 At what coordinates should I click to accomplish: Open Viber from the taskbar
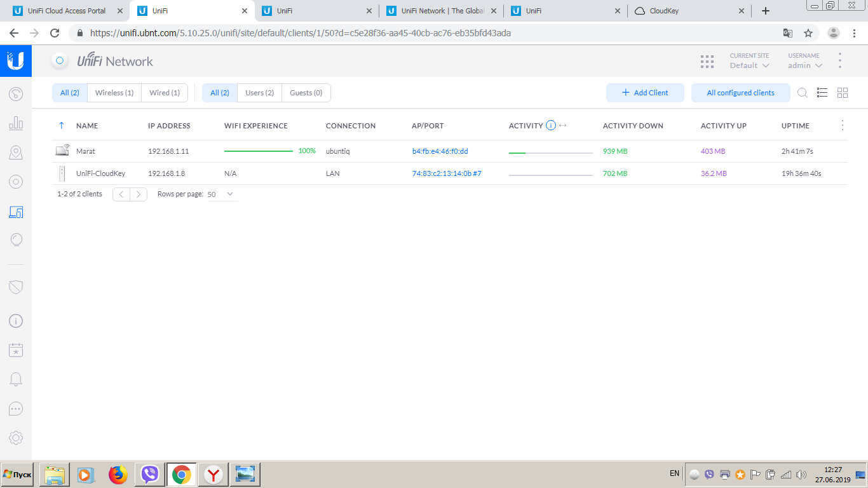pos(150,475)
